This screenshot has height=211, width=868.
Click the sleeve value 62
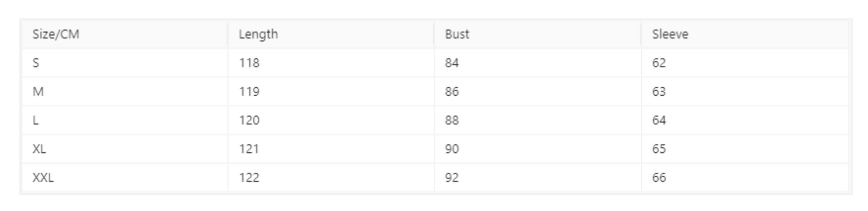click(x=659, y=63)
